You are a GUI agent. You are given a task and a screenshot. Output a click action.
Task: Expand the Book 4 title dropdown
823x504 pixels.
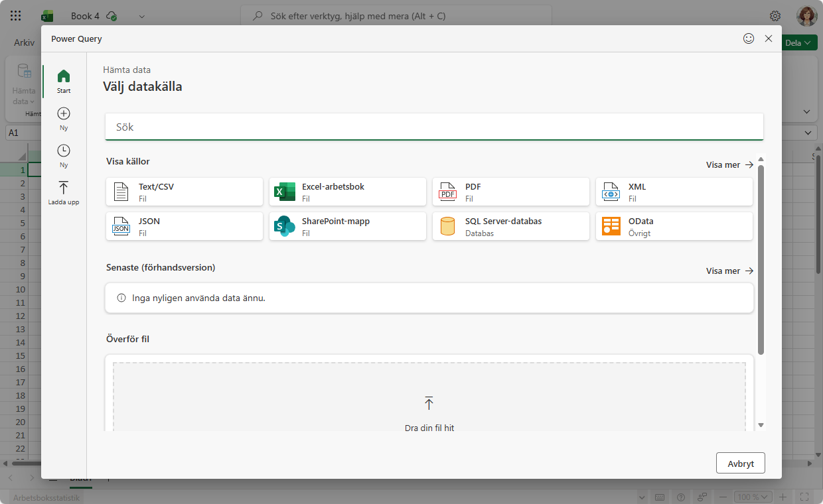142,16
